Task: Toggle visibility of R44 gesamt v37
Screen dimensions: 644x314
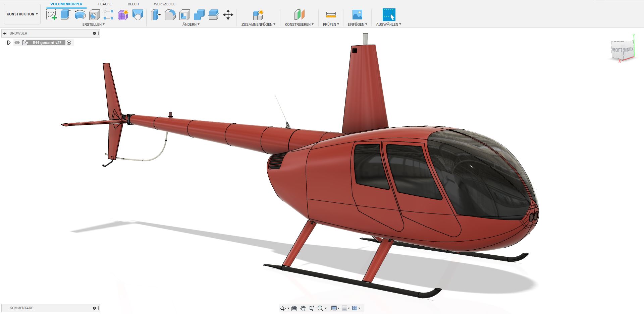Action: (17, 43)
